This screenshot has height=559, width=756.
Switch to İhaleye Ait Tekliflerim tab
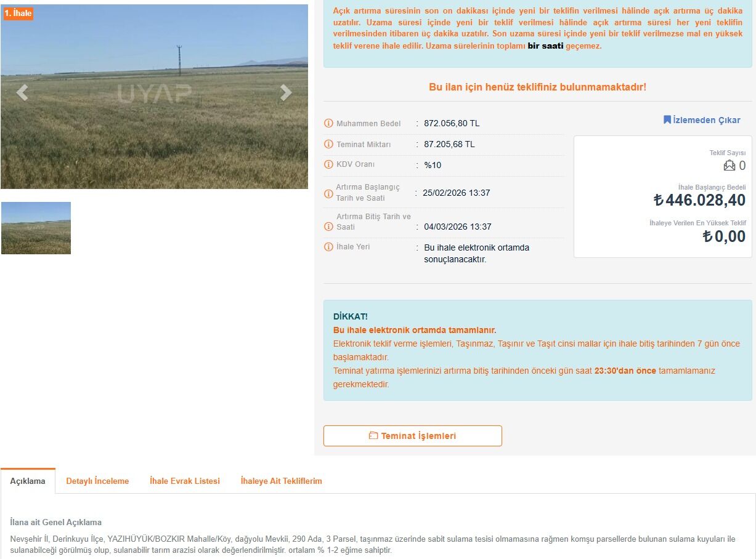(x=281, y=481)
